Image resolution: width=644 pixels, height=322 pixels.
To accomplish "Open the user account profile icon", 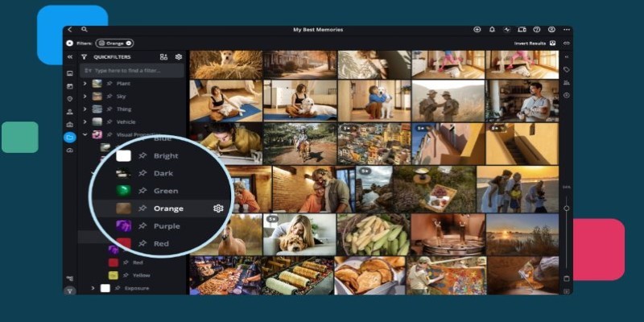I will [x=551, y=30].
